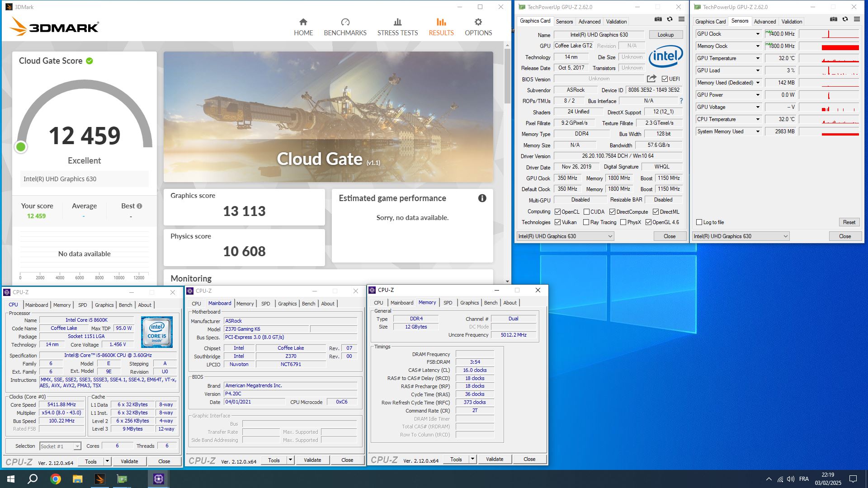Click the info icon beside Best score
Screen dimensions: 868x488
pyautogui.click(x=140, y=206)
